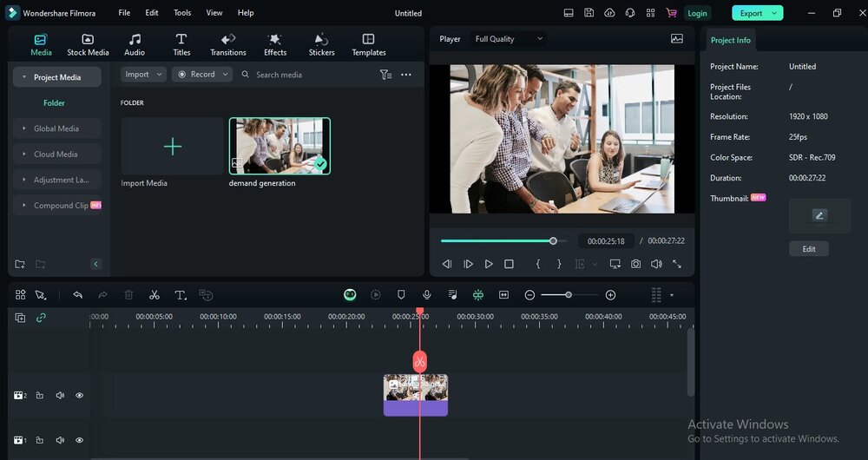Open the Templates tab
The width and height of the screenshot is (868, 460).
click(x=369, y=45)
